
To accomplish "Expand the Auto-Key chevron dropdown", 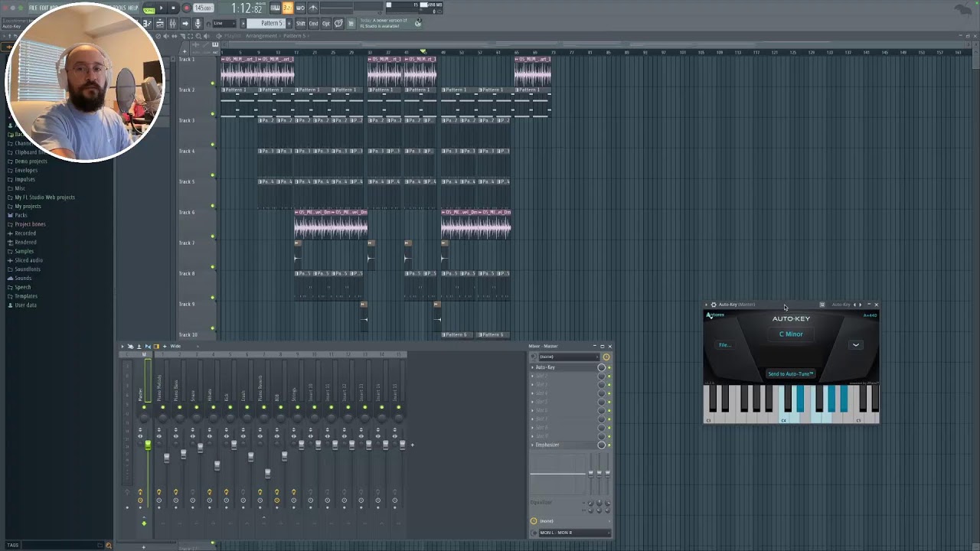I will tap(856, 345).
